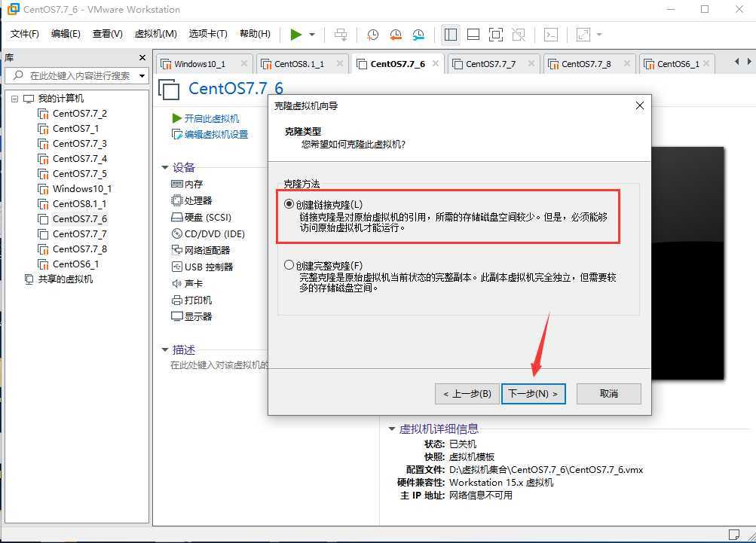Image resolution: width=756 pixels, height=543 pixels.
Task: Click the 上一步(B) button
Action: pyautogui.click(x=467, y=394)
